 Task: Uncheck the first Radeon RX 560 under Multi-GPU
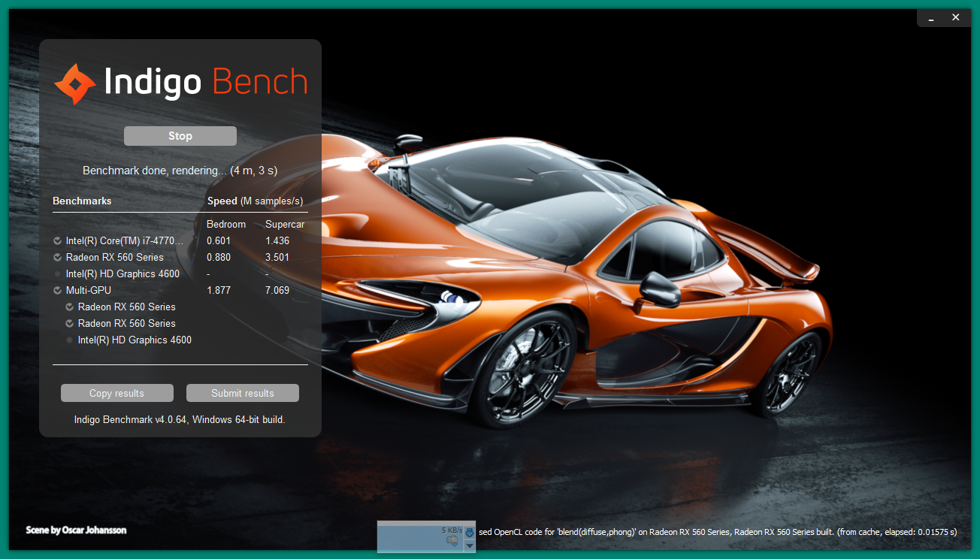[70, 307]
